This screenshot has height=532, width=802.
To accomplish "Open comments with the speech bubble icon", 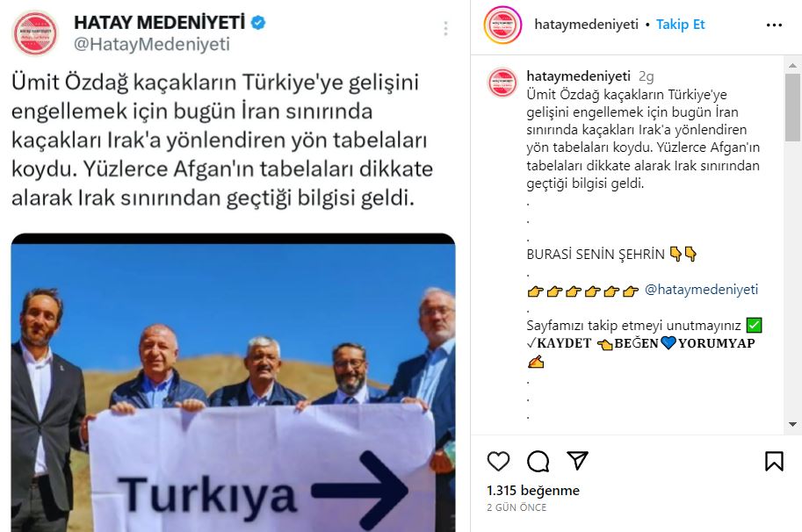I will click(538, 461).
